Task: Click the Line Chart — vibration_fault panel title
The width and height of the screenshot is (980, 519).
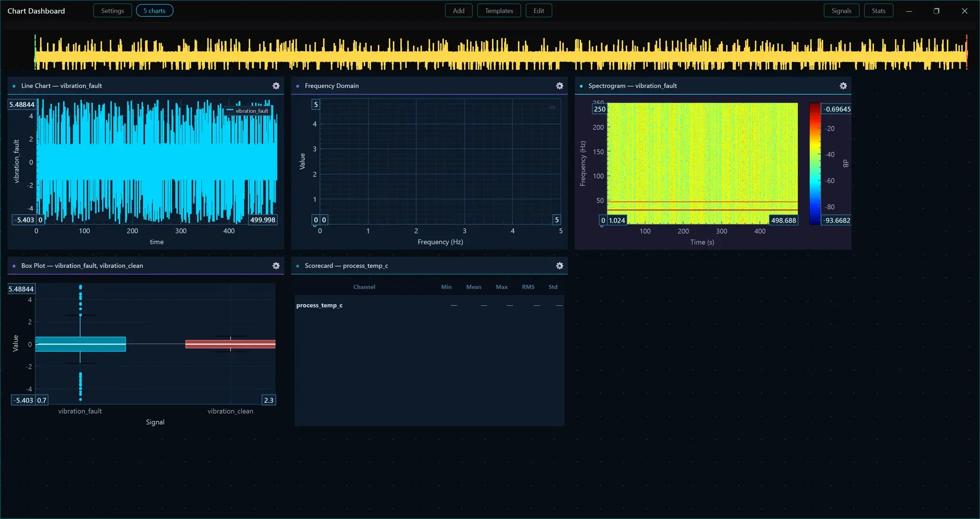Action: (62, 86)
